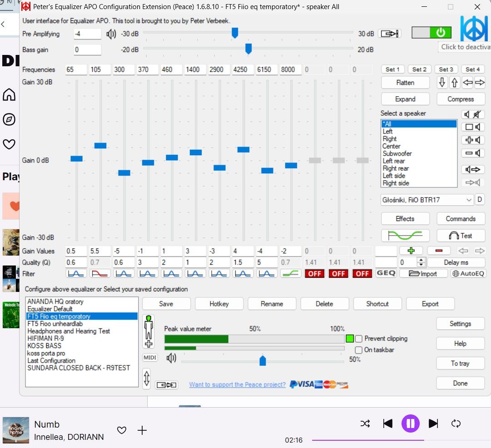
Task: Click the speaker icon beside Pre Amplifying
Action: (111, 34)
